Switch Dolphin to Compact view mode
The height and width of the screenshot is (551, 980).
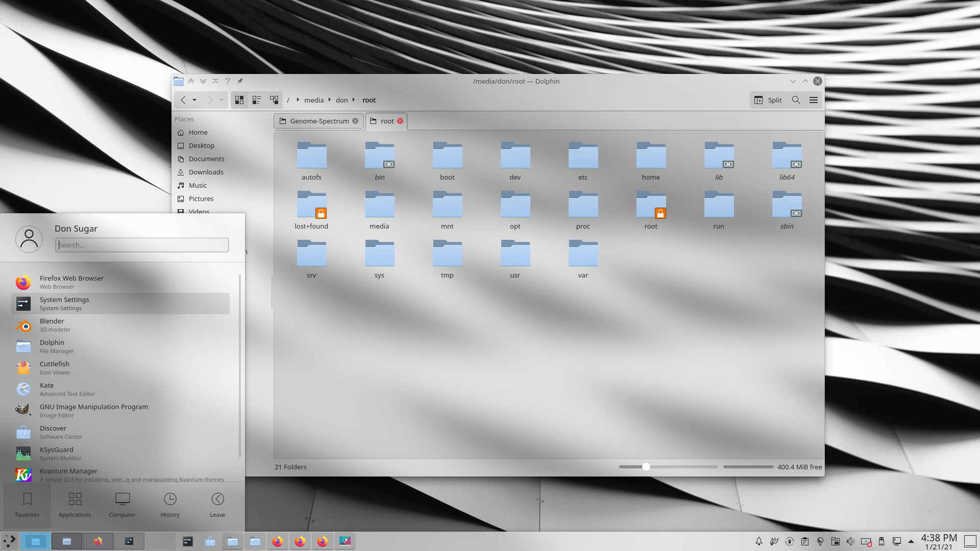tap(257, 100)
